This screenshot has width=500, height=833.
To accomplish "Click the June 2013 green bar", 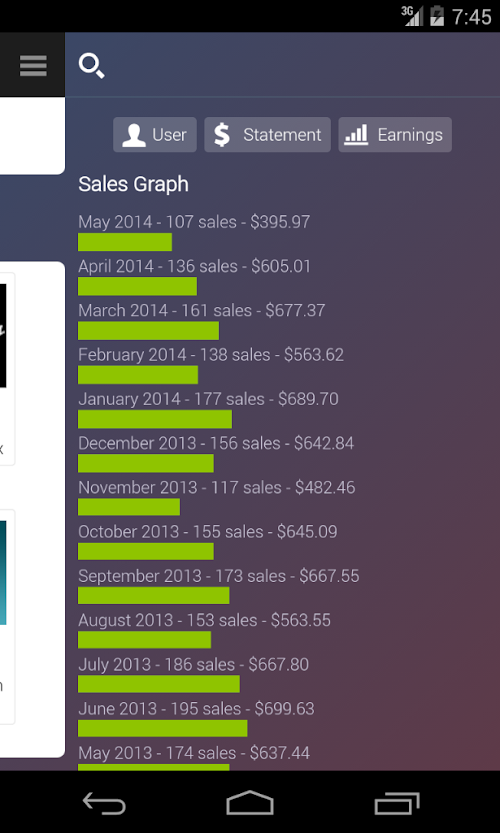I will coord(163,728).
